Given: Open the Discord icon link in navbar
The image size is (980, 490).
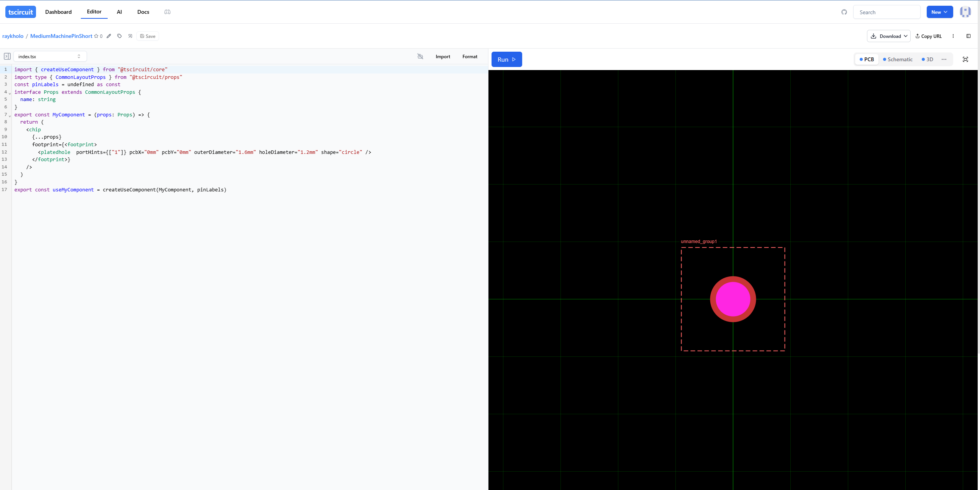Looking at the screenshot, I should click(x=167, y=12).
